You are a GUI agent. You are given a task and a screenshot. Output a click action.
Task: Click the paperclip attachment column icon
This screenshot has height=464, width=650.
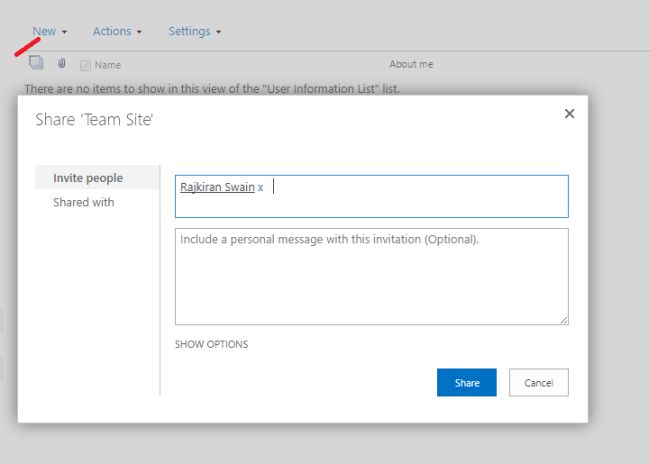pos(61,64)
